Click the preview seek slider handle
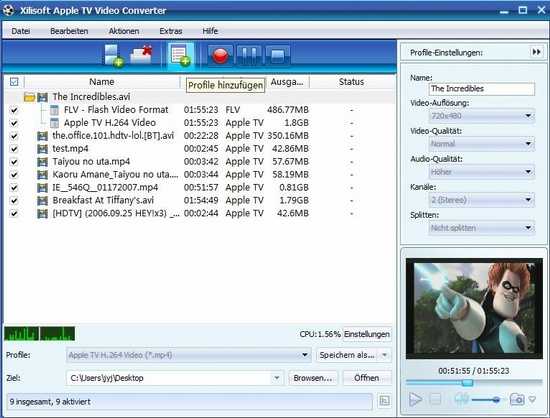The width and height of the screenshot is (550, 418). (x=467, y=383)
